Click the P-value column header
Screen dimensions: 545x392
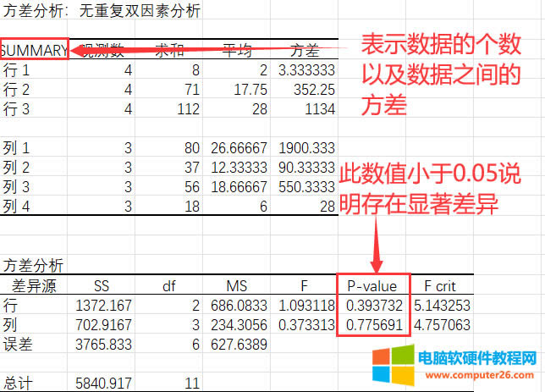[x=372, y=286]
